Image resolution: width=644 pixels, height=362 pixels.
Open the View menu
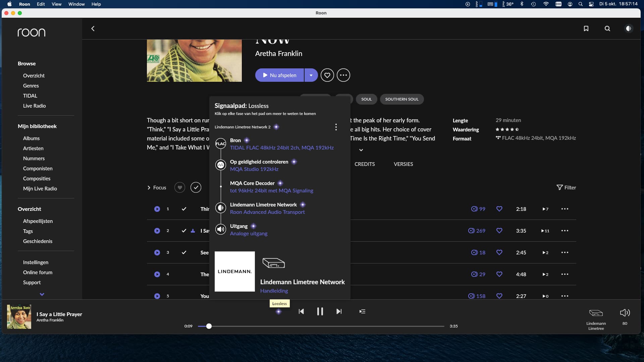56,4
